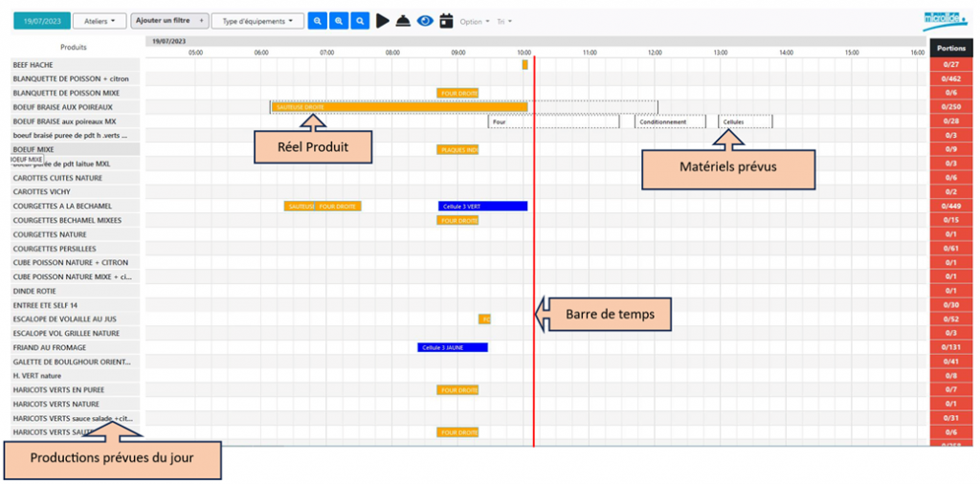Select the blue Cellule 3 VERT block
Viewport: 980px width, 484px height.
[x=483, y=206]
